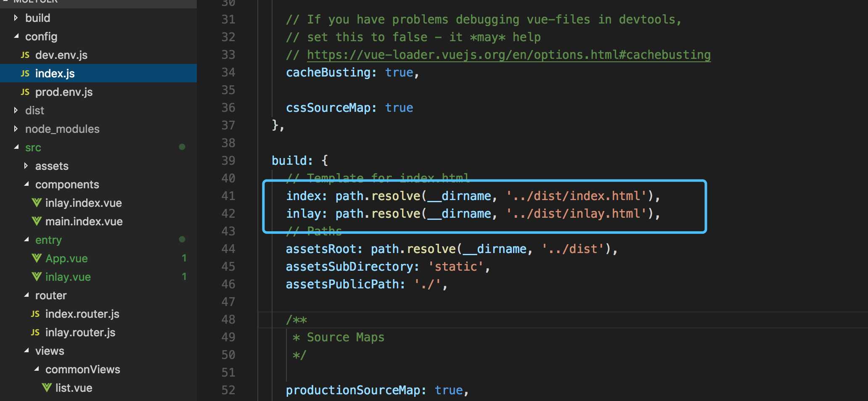The image size is (868, 401).
Task: Open list.vue in commonViews
Action: [74, 388]
